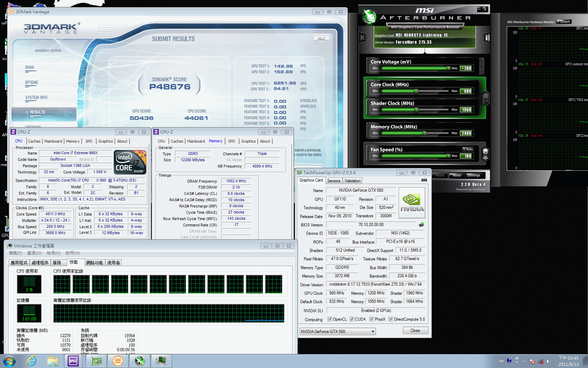Open the Action Center flag tray icon
Viewport: 588px width, 368px height.
click(532, 361)
